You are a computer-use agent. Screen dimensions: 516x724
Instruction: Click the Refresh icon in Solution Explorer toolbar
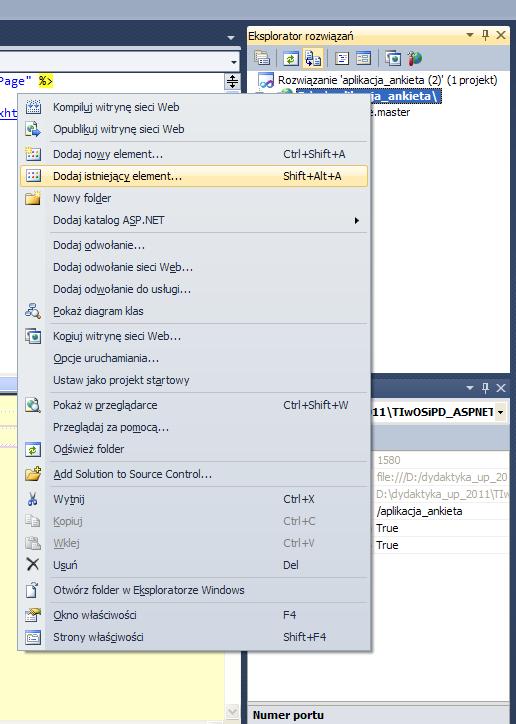pyautogui.click(x=290, y=59)
